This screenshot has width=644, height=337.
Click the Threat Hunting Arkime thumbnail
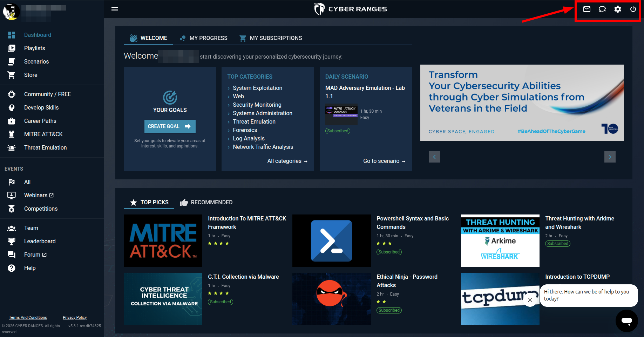click(500, 241)
